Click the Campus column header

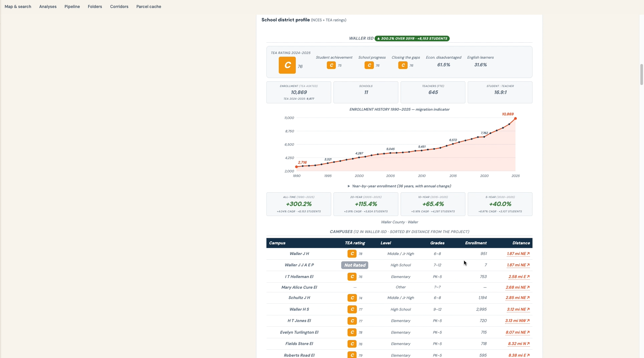(277, 243)
